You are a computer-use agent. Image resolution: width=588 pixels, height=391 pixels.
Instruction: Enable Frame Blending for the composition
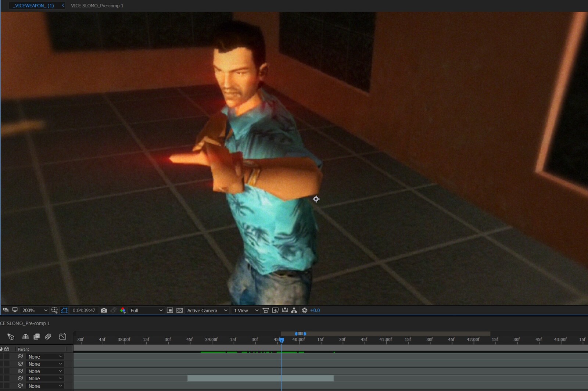click(x=36, y=336)
